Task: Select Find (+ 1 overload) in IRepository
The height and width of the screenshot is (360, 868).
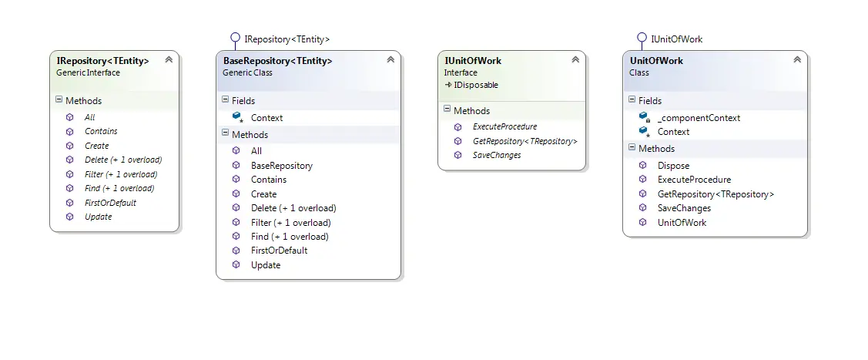Action: (x=119, y=188)
